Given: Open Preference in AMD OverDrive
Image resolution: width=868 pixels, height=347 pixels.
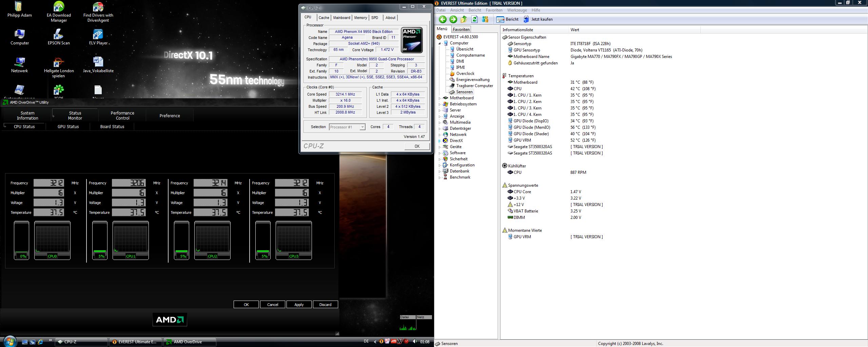Looking at the screenshot, I should coord(170,116).
